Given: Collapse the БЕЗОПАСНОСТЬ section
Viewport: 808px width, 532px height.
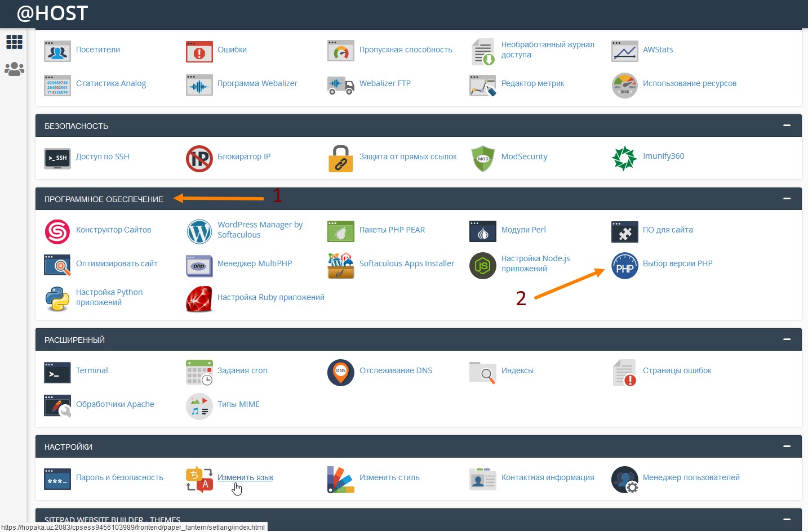Looking at the screenshot, I should (787, 126).
